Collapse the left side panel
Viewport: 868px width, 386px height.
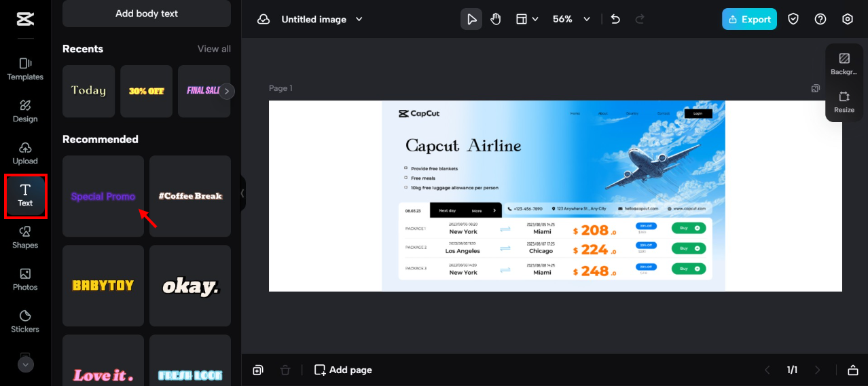coord(242,193)
